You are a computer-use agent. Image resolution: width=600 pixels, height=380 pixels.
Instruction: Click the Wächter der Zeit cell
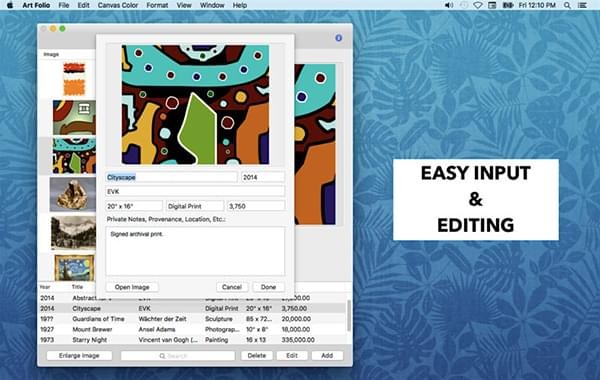tap(162, 319)
